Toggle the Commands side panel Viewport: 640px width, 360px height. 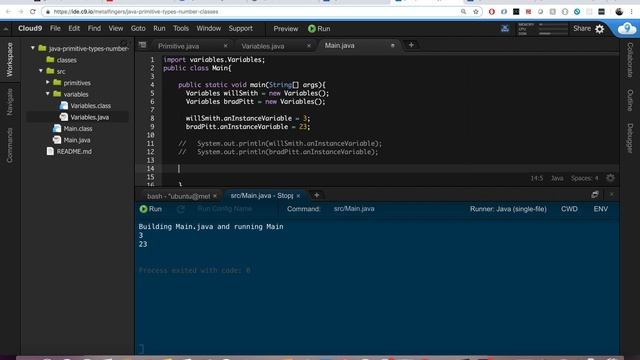(10, 145)
